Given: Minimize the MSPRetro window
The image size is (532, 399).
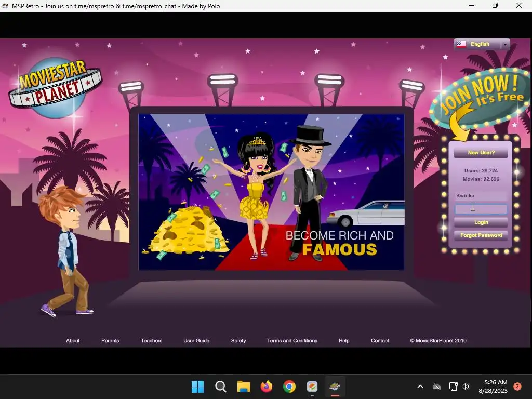Looking at the screenshot, I should (472, 5).
